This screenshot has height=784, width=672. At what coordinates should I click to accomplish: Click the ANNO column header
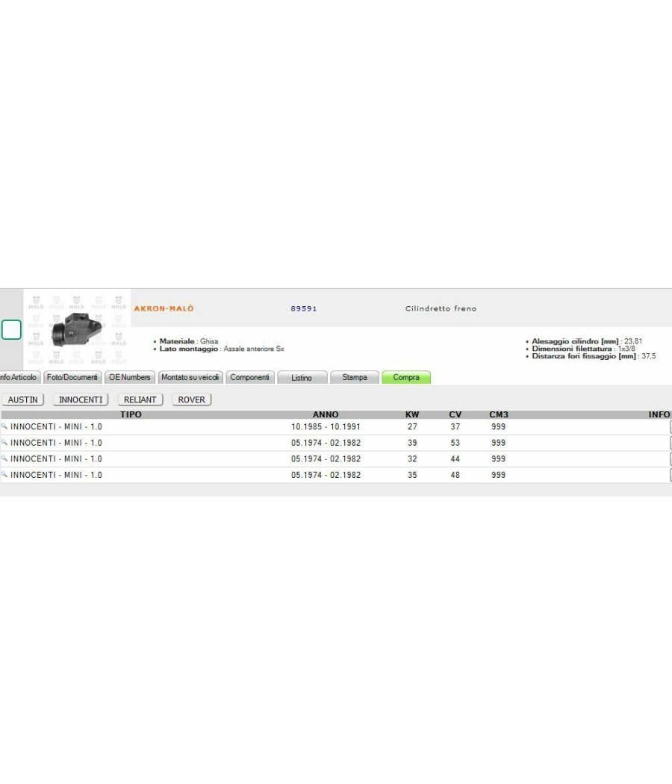click(326, 414)
